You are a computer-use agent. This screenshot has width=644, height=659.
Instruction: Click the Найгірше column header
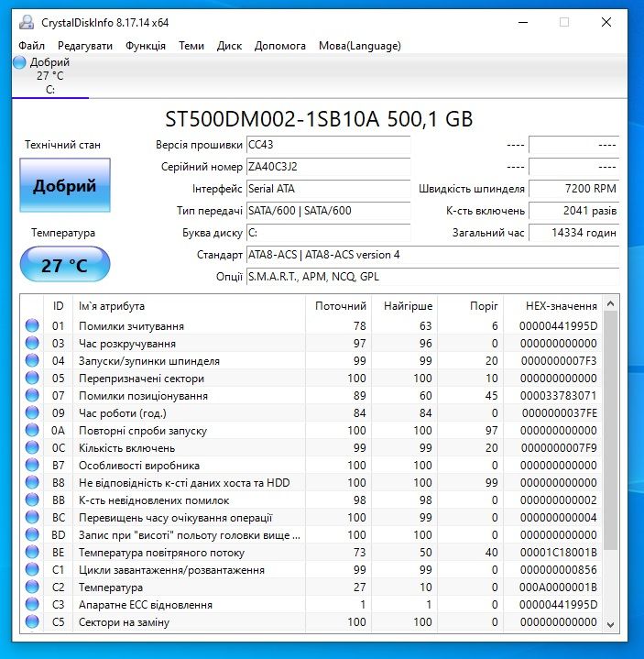(x=405, y=305)
